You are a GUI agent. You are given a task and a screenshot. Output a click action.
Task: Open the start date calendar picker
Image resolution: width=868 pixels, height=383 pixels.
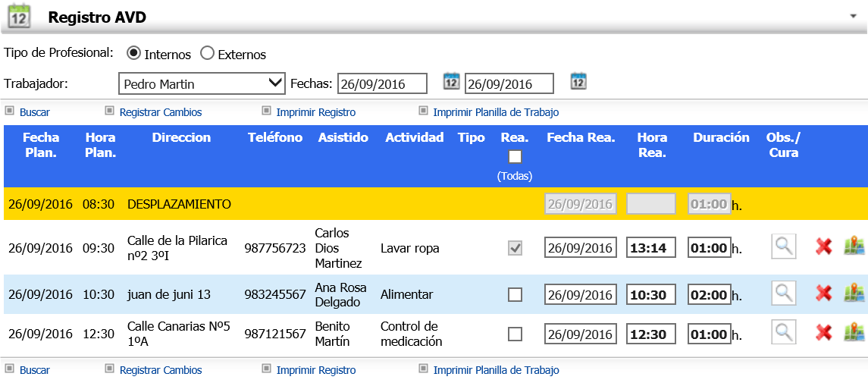click(452, 81)
